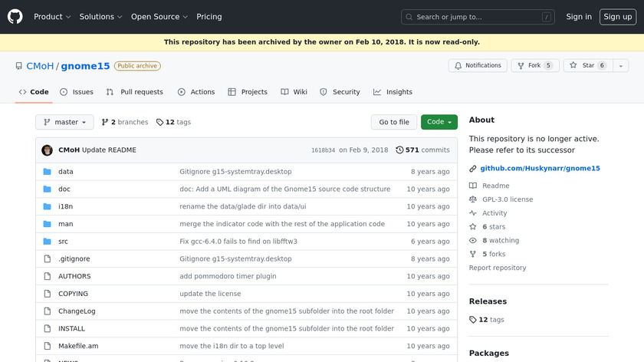Expand the green Code dropdown button

click(x=439, y=122)
